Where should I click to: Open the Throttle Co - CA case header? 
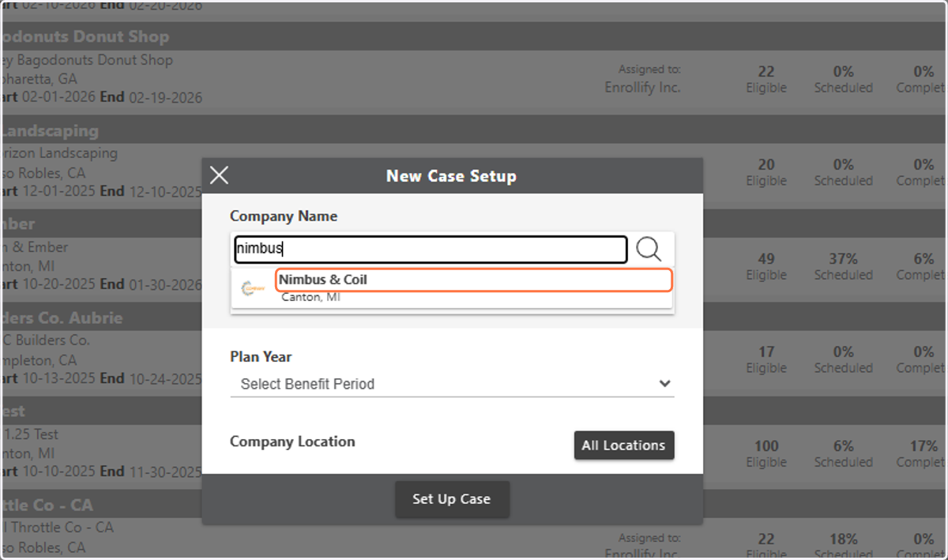pyautogui.click(x=474, y=505)
